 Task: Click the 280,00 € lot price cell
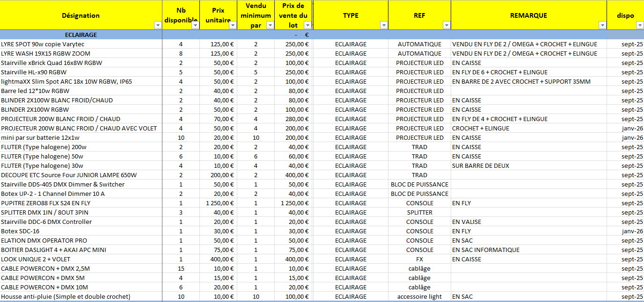coord(293,119)
